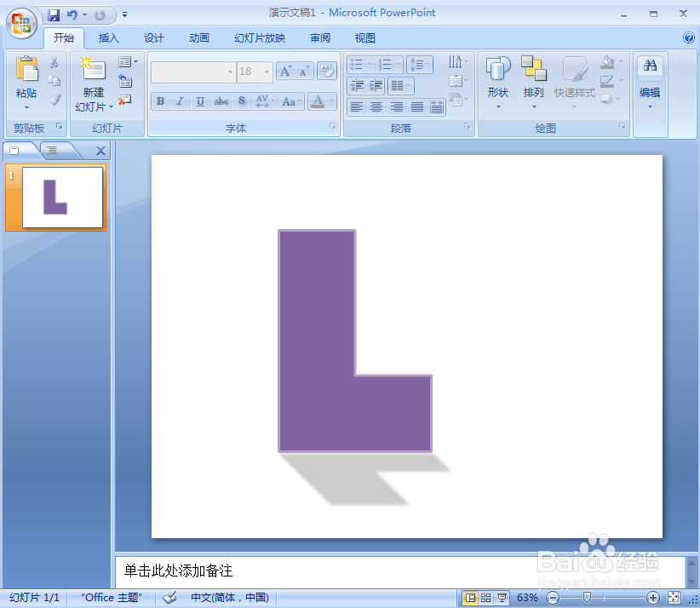Zoom out with the minus button
The height and width of the screenshot is (608, 700).
(x=553, y=597)
